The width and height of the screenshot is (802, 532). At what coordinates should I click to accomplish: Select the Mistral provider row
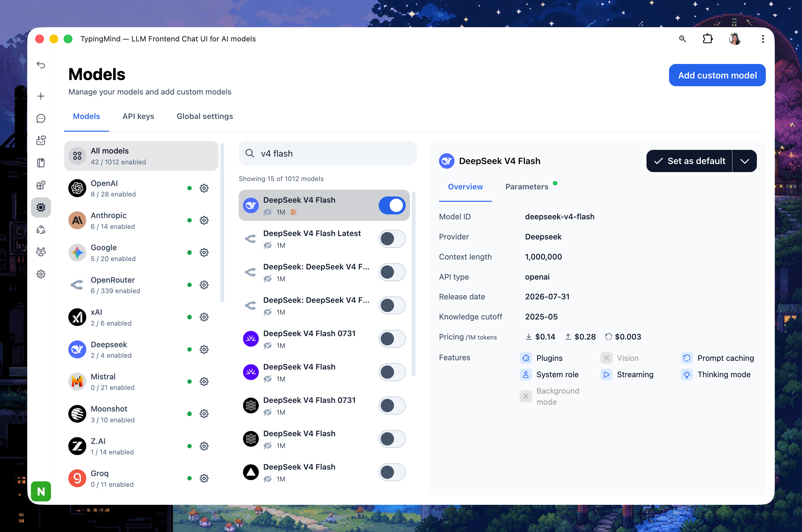pyautogui.click(x=141, y=382)
